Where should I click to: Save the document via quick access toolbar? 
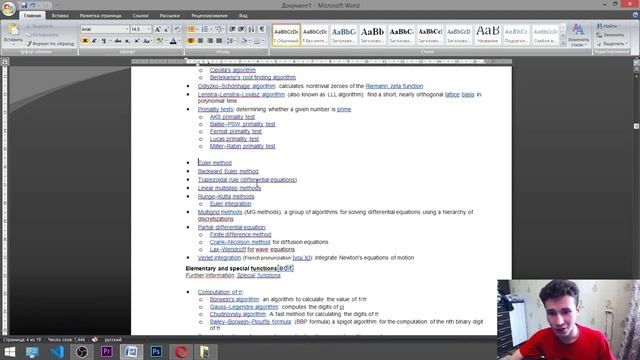pyautogui.click(x=24, y=5)
